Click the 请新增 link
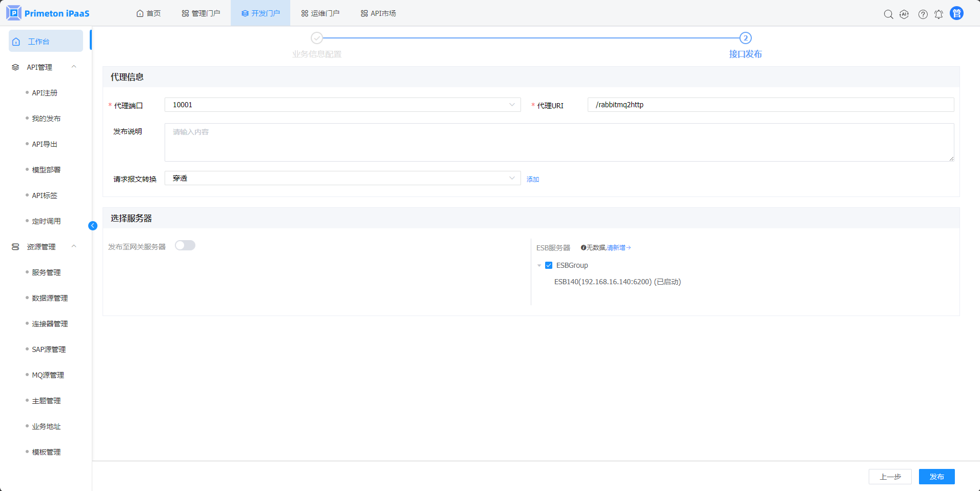The height and width of the screenshot is (491, 980). 618,248
